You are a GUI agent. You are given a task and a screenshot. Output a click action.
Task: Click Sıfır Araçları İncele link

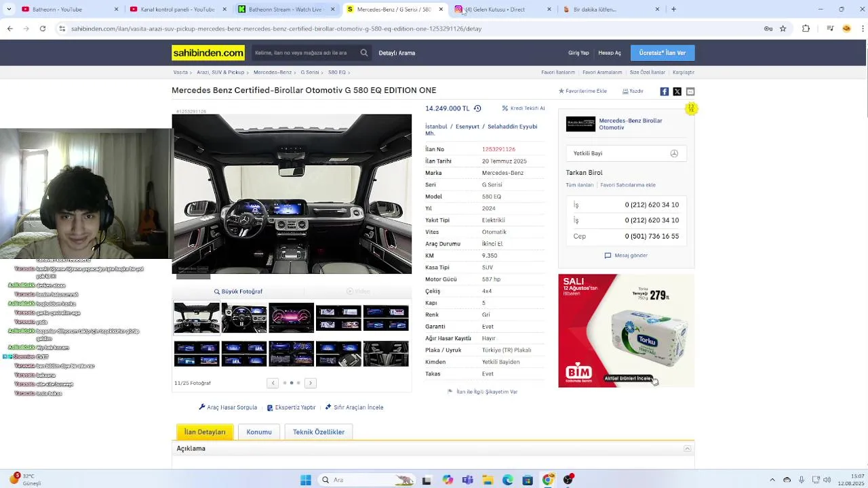click(x=354, y=407)
